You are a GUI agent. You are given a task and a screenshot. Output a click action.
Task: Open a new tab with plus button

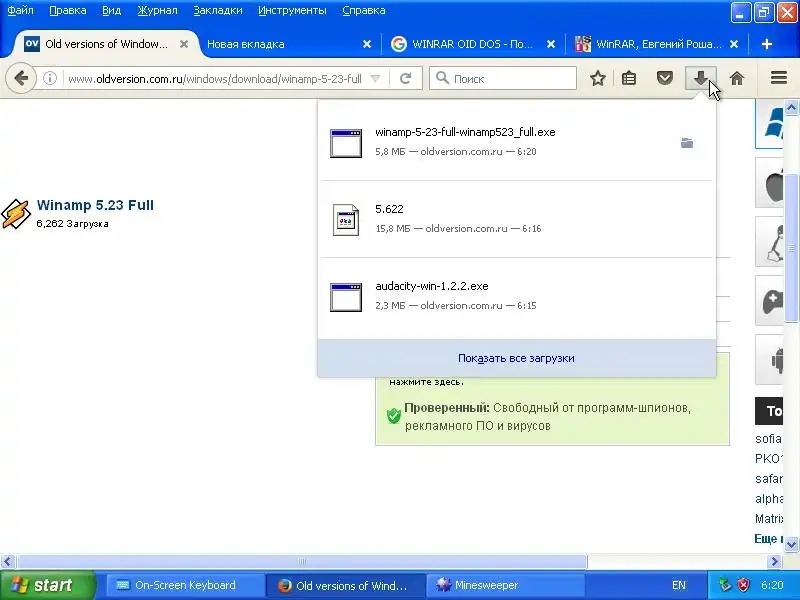(766, 44)
